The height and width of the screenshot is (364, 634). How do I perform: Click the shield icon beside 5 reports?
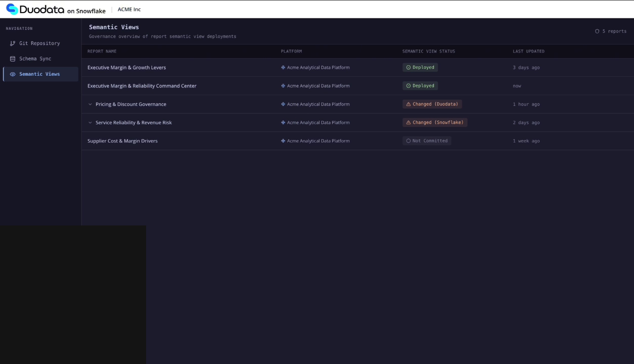pos(597,31)
